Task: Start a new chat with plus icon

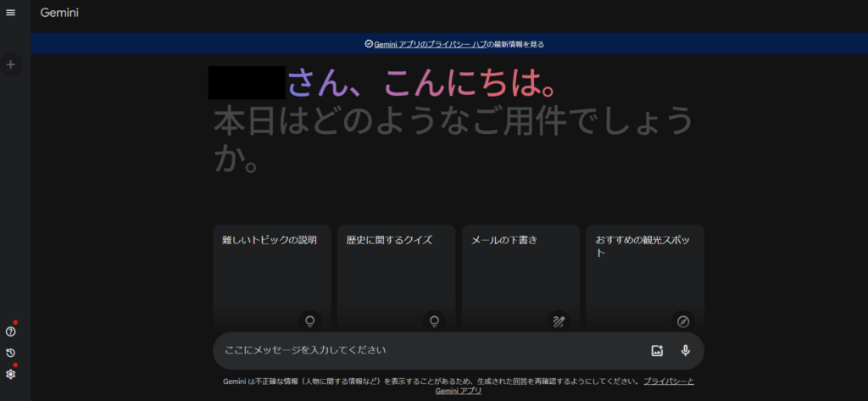Action: (x=10, y=64)
